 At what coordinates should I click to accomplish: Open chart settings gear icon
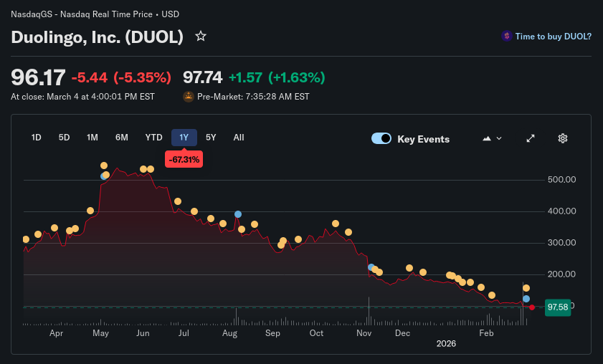[563, 138]
